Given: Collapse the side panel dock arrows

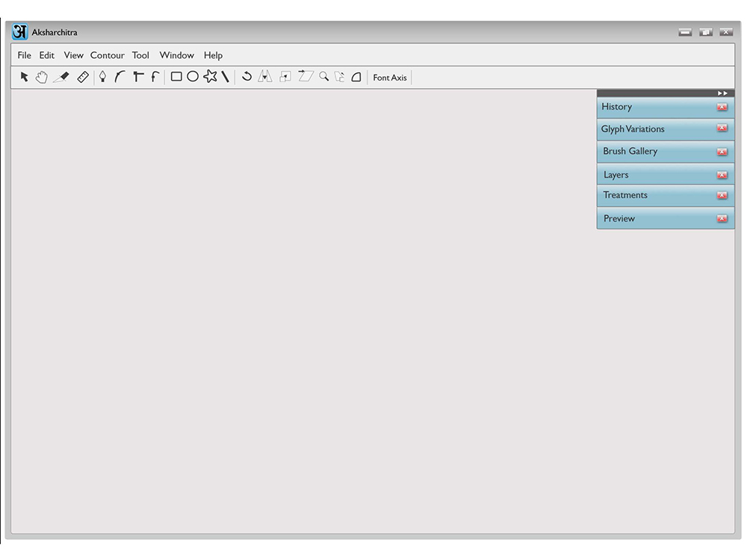Looking at the screenshot, I should (x=722, y=93).
